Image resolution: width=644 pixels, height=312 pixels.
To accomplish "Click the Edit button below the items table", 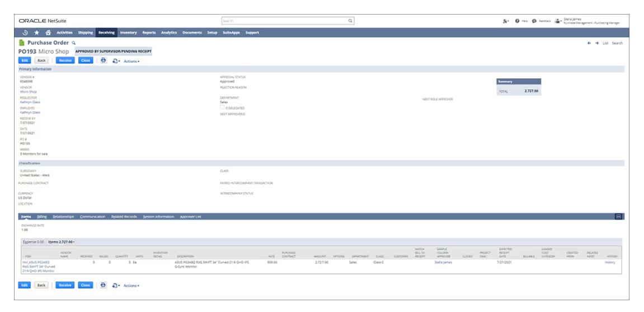I will 24,285.
